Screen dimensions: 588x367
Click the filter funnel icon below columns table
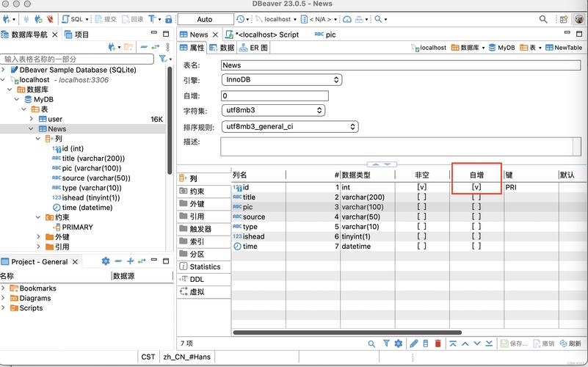pos(386,344)
